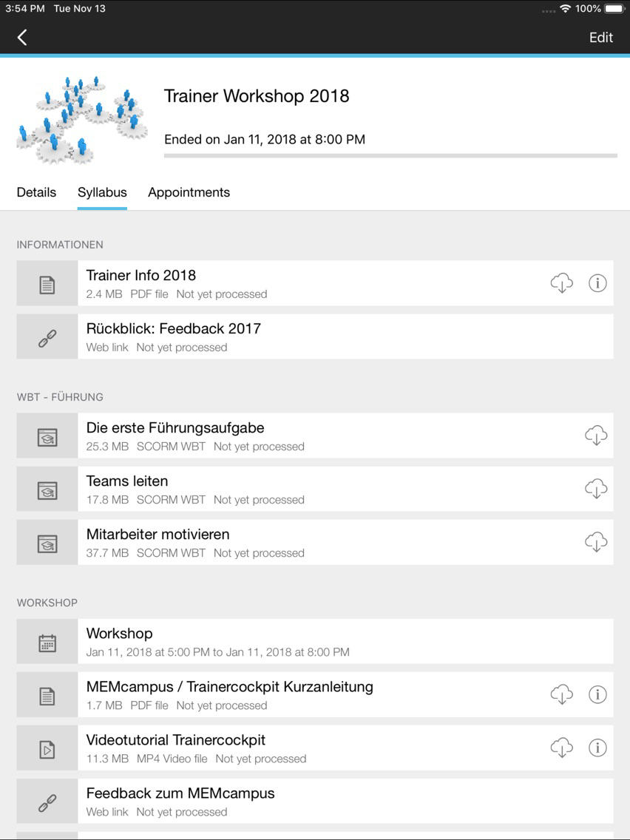The height and width of the screenshot is (840, 630).
Task: Tap the course thumbnail image
Action: (x=82, y=120)
